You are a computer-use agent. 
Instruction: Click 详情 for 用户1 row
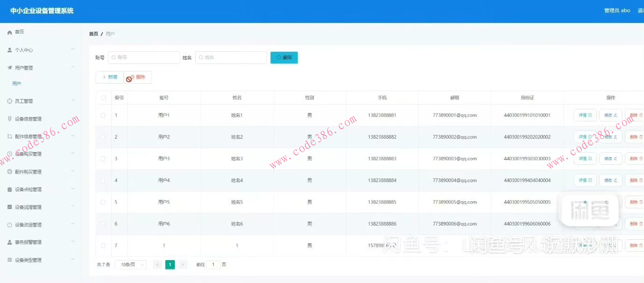585,115
